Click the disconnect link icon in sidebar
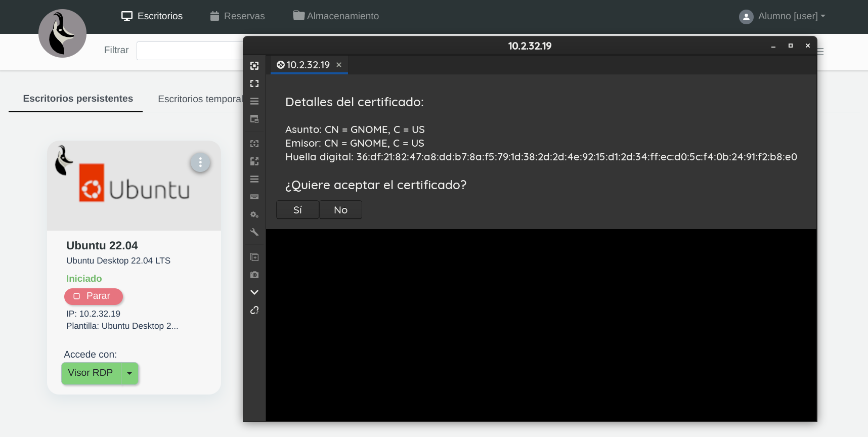 click(254, 310)
